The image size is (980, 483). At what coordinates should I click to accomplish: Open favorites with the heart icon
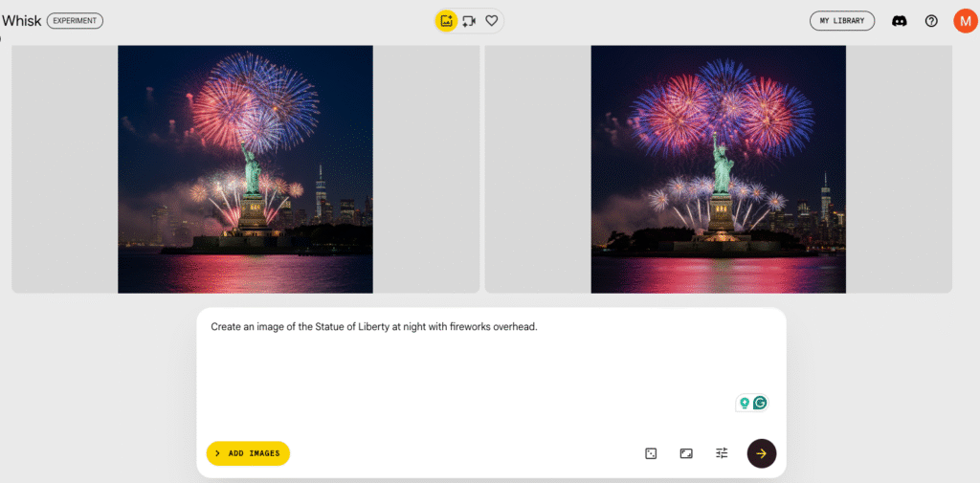(491, 21)
